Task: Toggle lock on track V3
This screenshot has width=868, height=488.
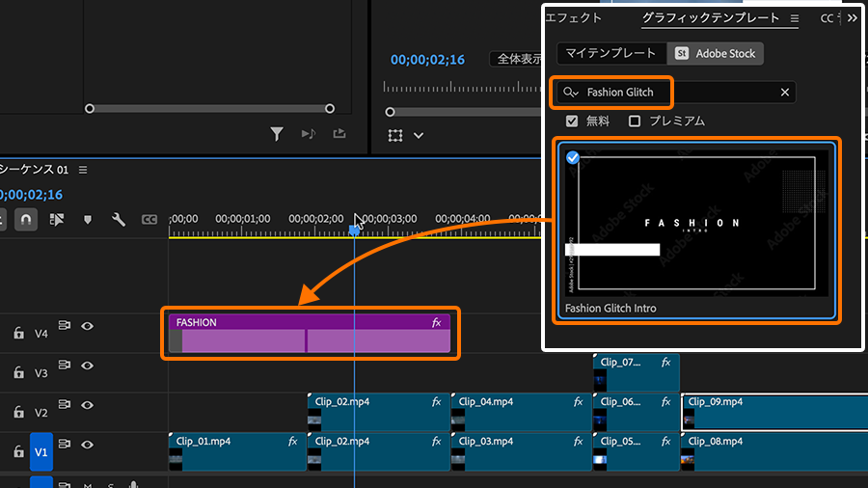Action: click(x=19, y=372)
